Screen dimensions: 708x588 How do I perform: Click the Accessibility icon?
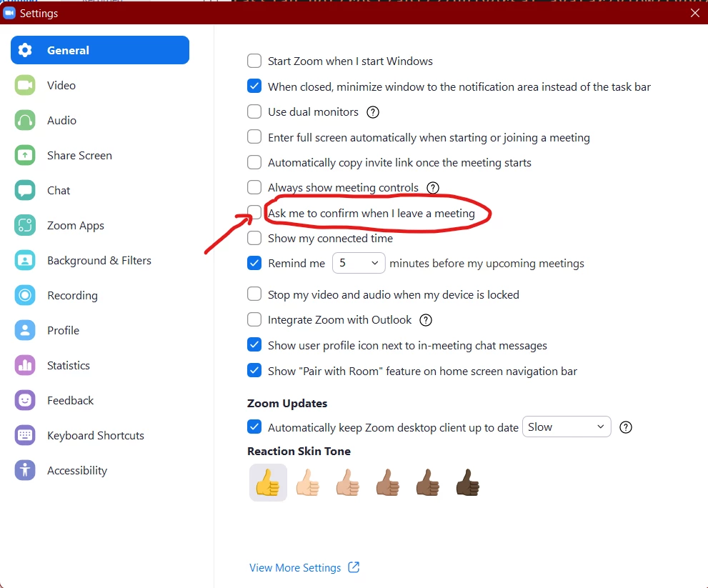click(25, 470)
